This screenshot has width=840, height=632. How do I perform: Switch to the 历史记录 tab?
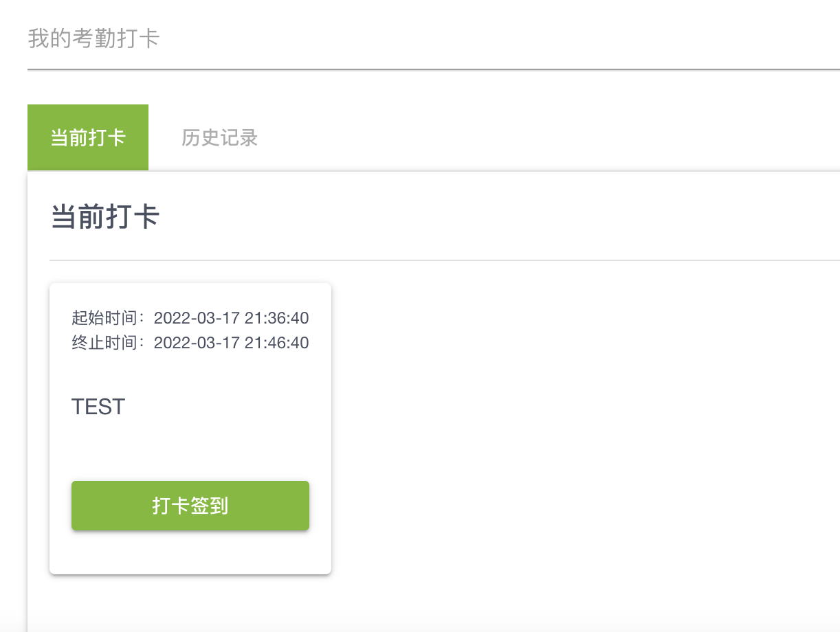tap(219, 137)
